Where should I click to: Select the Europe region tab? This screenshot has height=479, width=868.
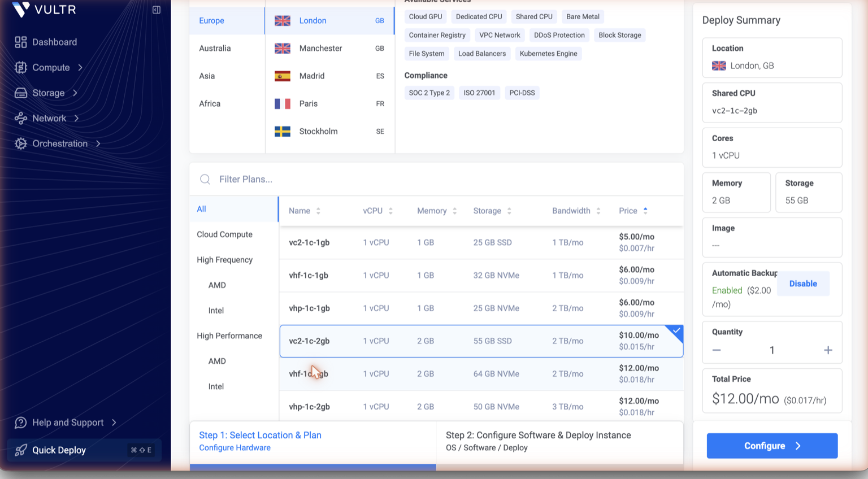pos(227,21)
